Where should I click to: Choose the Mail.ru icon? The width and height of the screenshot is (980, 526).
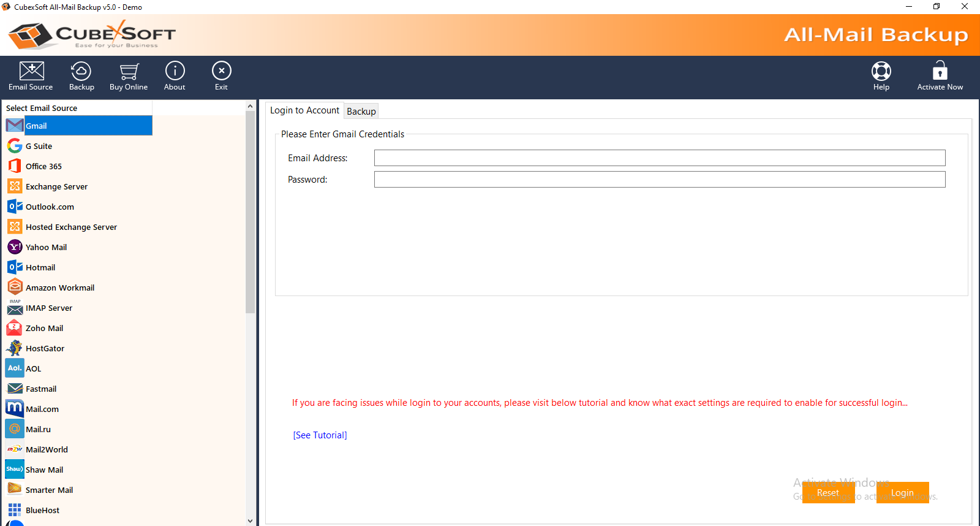click(x=15, y=429)
